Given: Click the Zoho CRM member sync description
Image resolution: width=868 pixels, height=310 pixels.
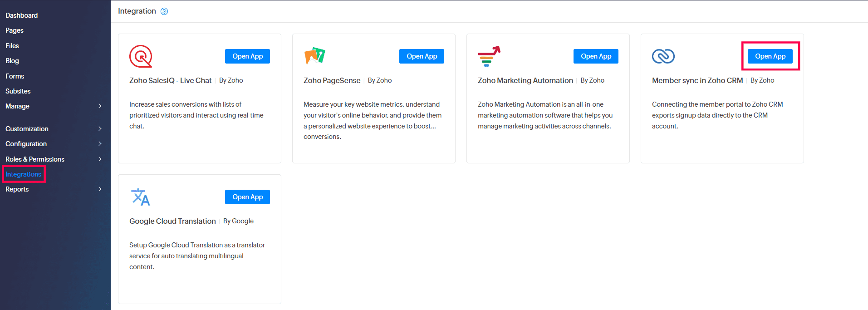Looking at the screenshot, I should [x=717, y=115].
